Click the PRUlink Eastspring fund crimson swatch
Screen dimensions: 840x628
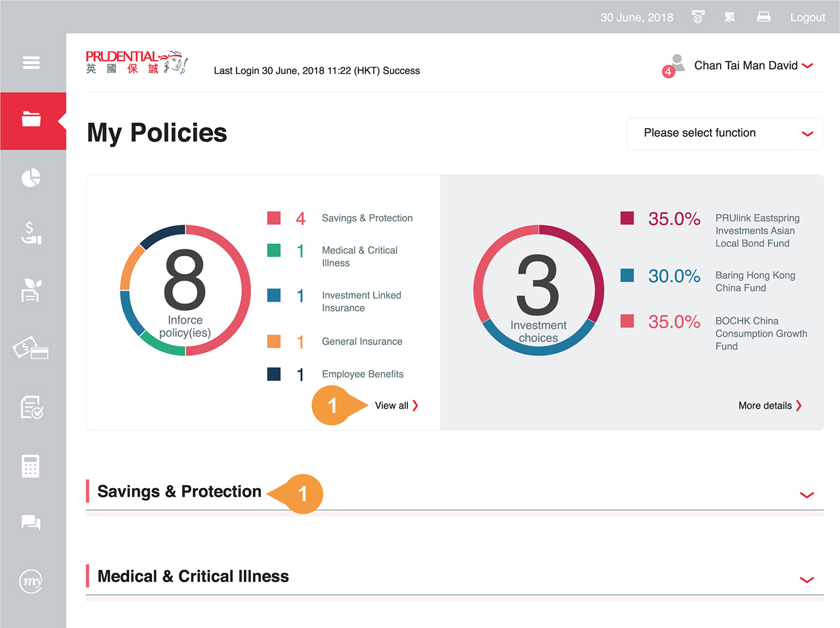[x=627, y=218]
